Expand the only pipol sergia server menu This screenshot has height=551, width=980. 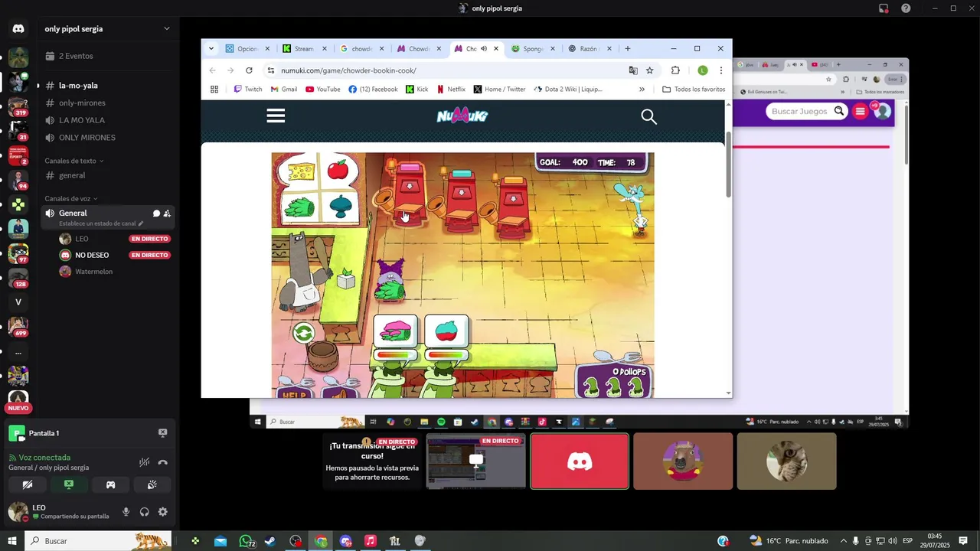pos(166,29)
